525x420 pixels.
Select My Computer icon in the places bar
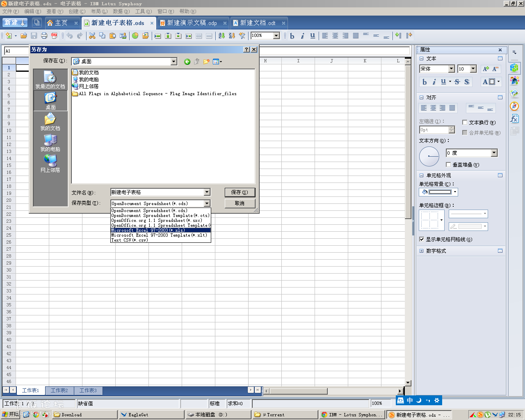[50, 143]
